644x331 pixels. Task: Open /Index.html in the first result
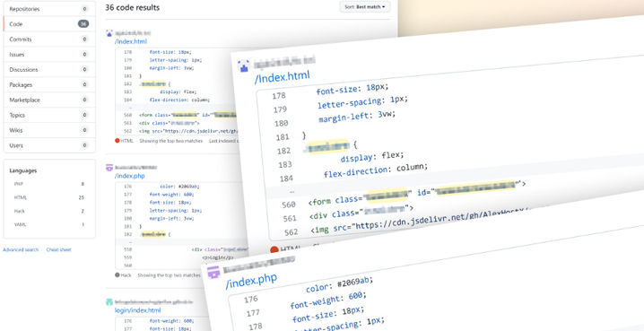131,41
